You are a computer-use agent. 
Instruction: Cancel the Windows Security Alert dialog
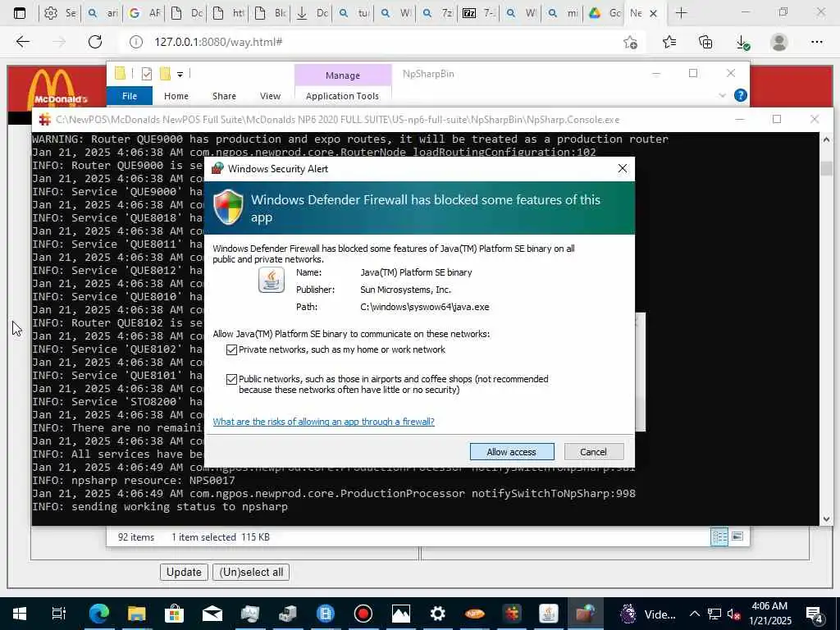pyautogui.click(x=594, y=452)
